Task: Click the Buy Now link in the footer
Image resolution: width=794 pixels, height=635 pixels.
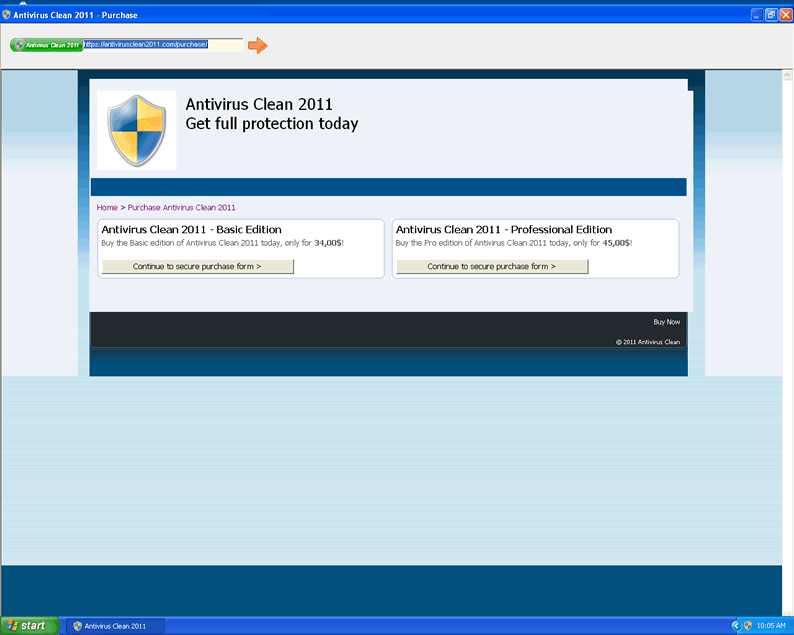Action: [x=666, y=322]
